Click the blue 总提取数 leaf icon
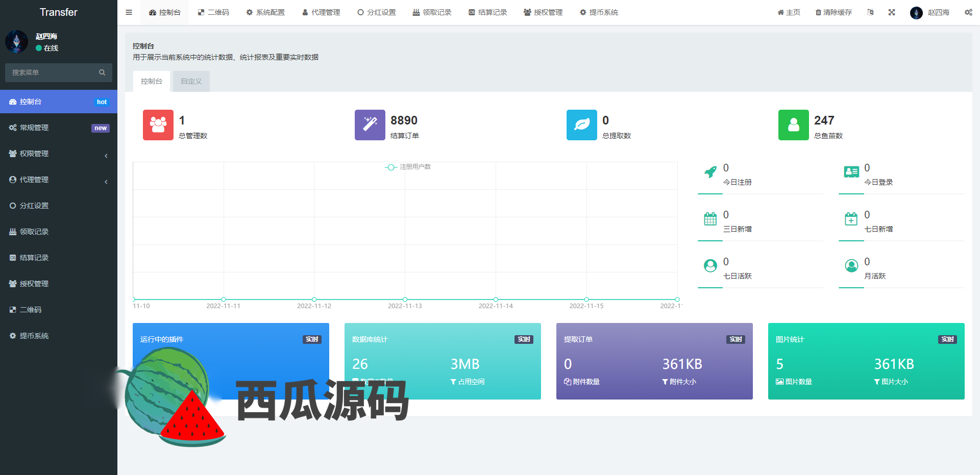980x475 pixels. pyautogui.click(x=581, y=125)
